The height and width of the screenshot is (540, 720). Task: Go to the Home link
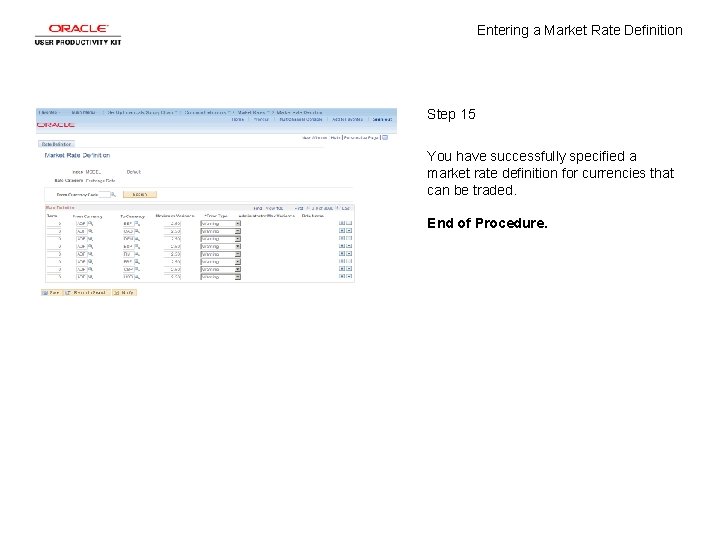point(238,119)
